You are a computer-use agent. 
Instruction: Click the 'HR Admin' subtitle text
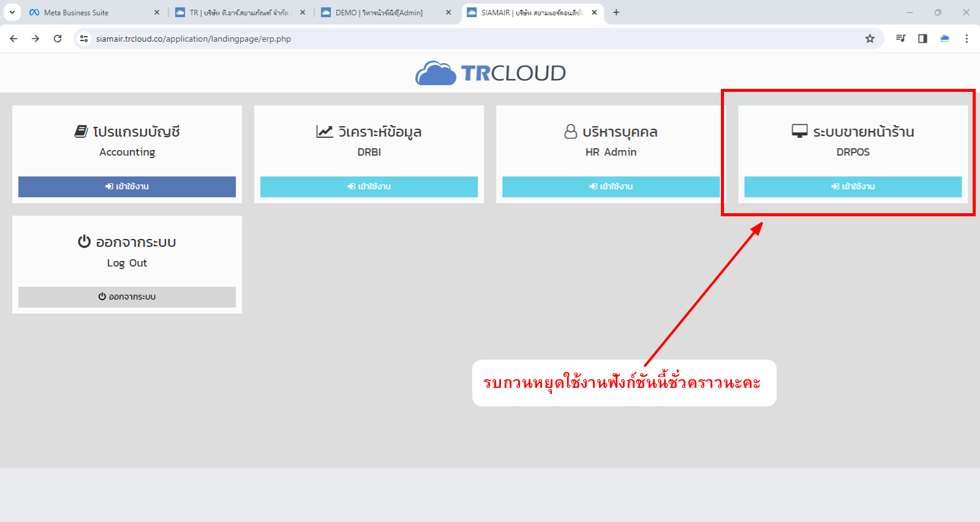tap(611, 152)
